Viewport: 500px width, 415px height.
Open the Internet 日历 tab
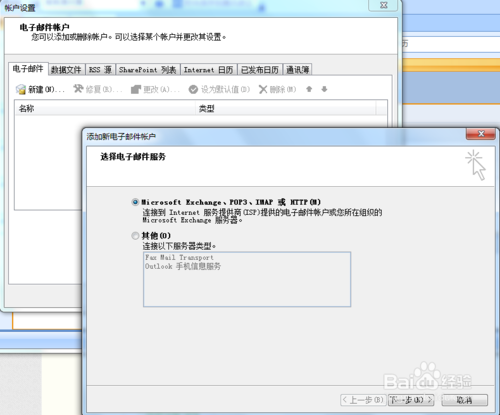coord(209,70)
